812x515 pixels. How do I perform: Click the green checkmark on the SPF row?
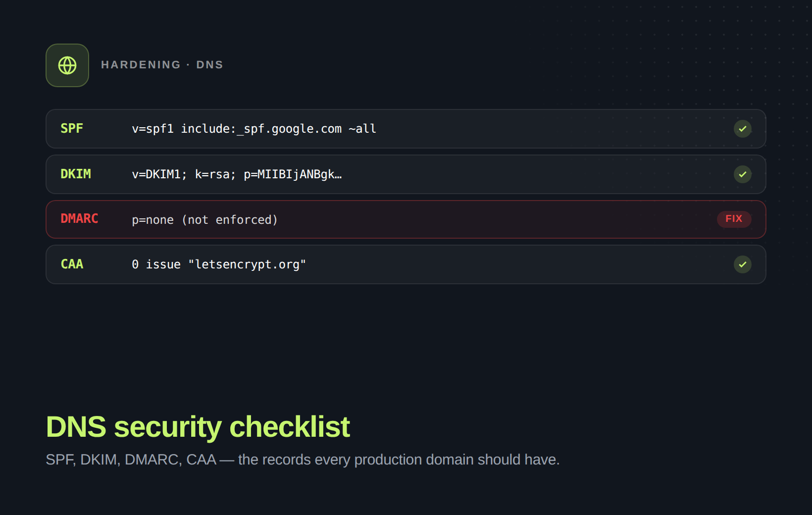tap(742, 129)
